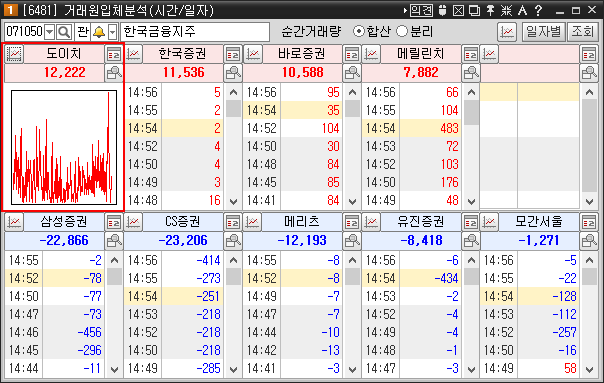
Task: Select 모간서울 row 14:49 with 58
Action: tap(530, 368)
